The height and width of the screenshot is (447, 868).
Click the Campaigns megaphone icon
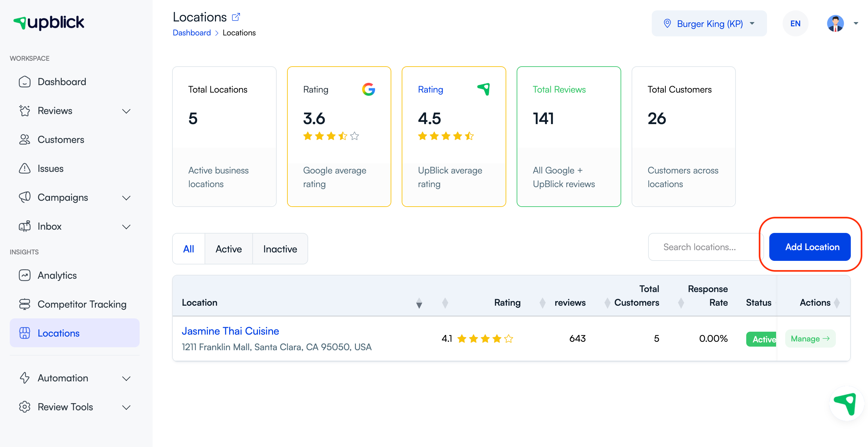tap(25, 198)
